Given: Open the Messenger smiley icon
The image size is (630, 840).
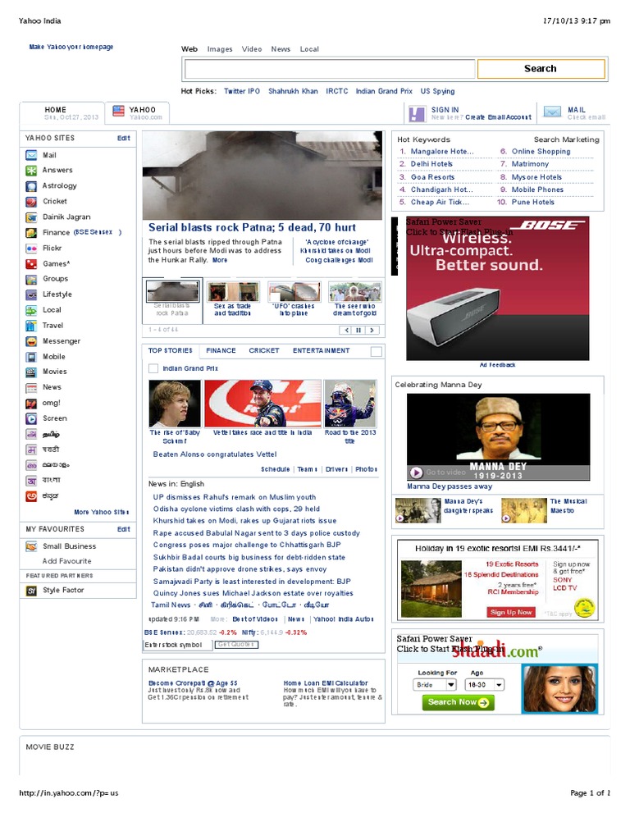Looking at the screenshot, I should (x=31, y=341).
